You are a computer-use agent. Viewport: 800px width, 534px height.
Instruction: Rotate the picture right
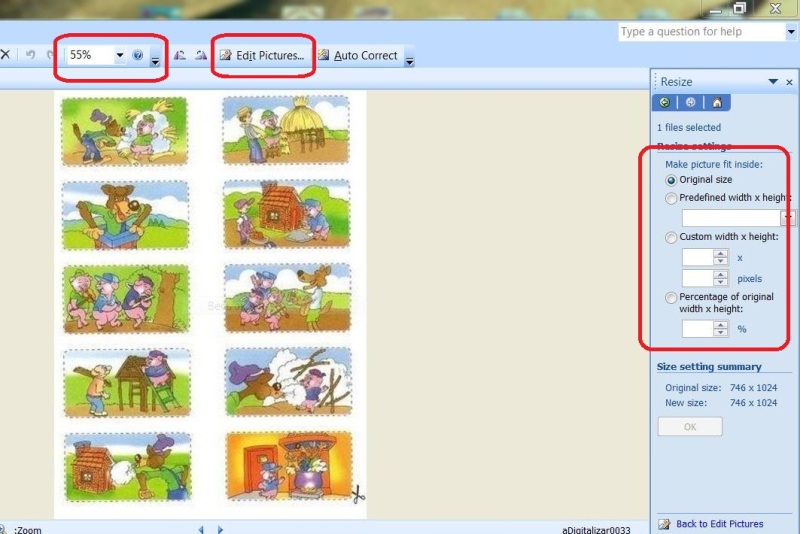point(201,55)
